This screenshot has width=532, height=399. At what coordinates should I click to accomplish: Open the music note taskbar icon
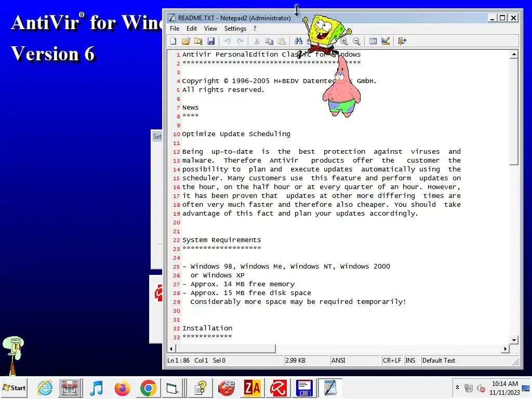click(x=96, y=388)
